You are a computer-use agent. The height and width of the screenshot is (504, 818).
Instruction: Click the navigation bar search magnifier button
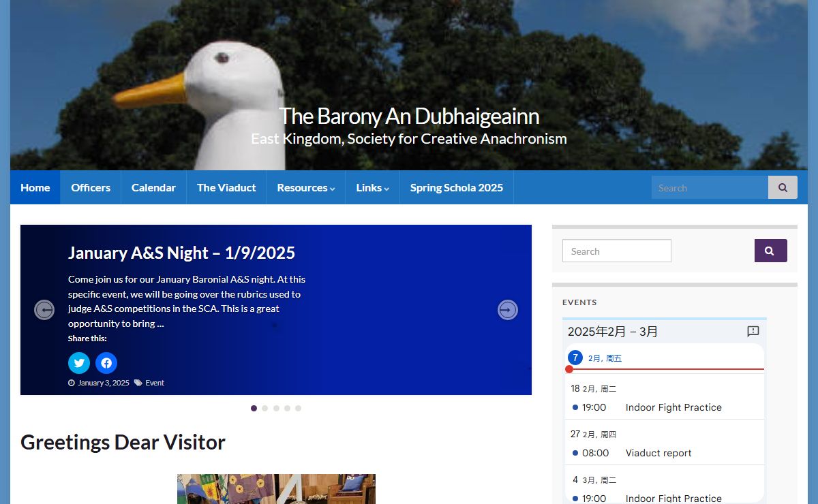[783, 187]
